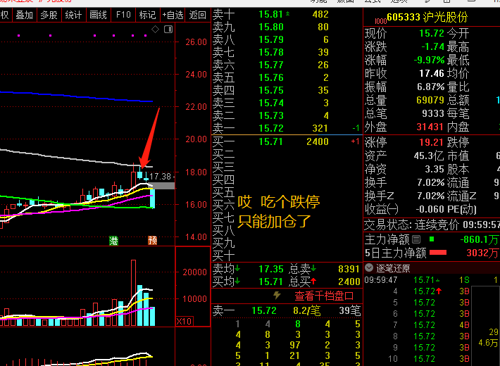The height and width of the screenshot is (366, 500).
Task: Click the 卖八 price 15.79
Action: tap(271, 40)
